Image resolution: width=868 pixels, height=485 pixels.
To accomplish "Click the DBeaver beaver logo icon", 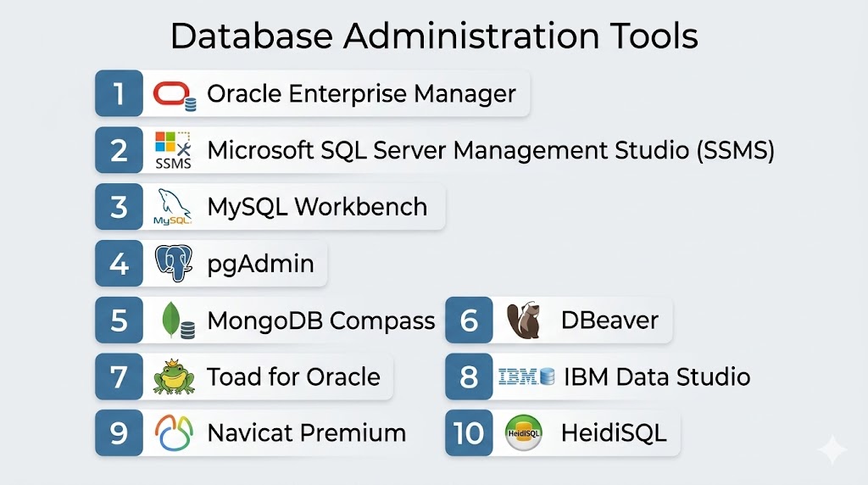I will tap(523, 321).
